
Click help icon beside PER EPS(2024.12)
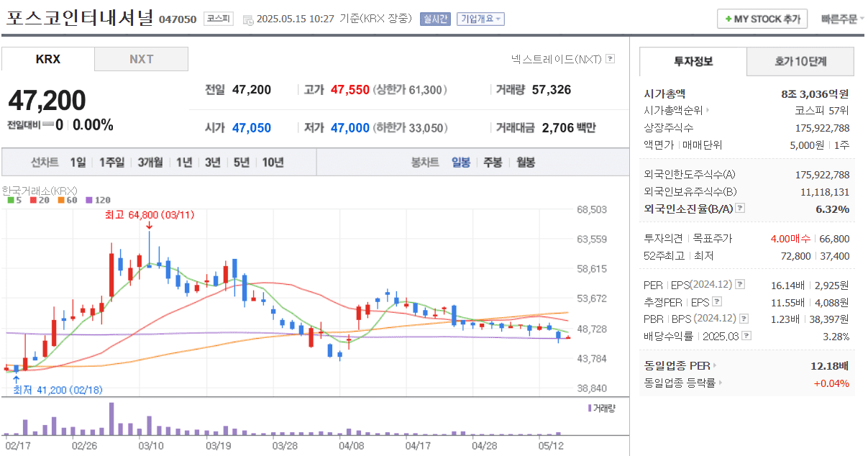740,285
